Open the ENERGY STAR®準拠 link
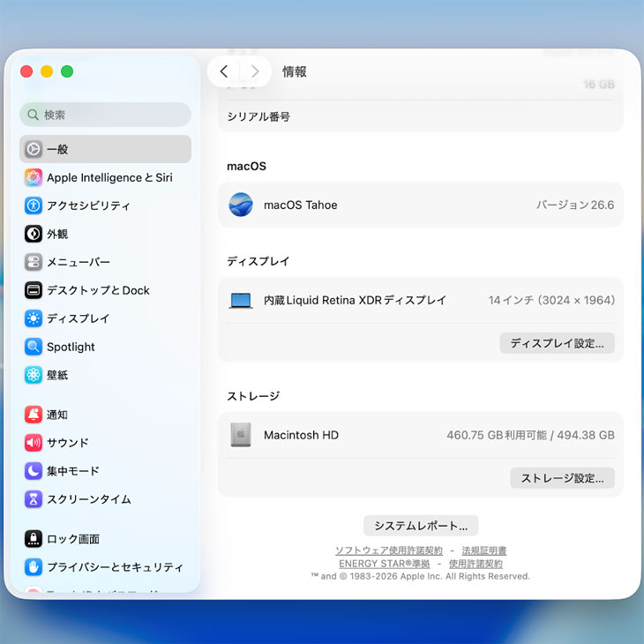This screenshot has width=644, height=644. [384, 564]
